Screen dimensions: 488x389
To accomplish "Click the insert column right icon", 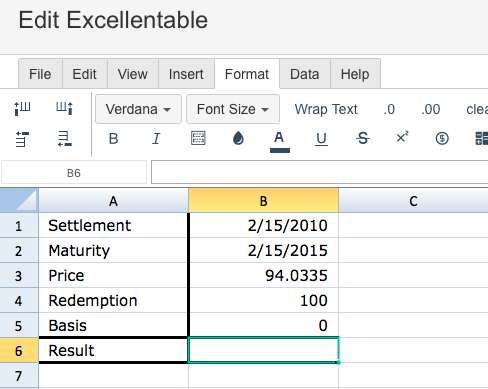I will pyautogui.click(x=64, y=109).
